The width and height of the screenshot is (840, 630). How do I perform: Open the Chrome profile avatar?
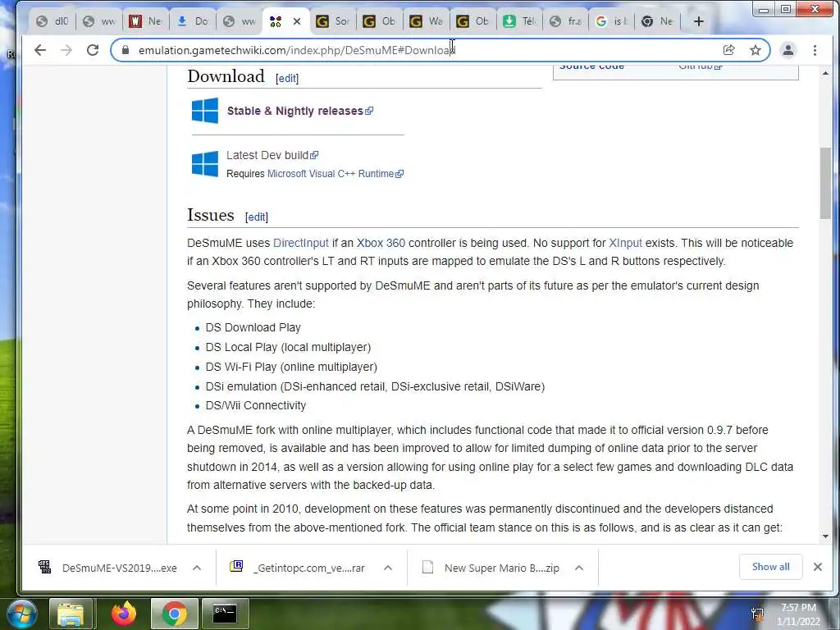click(x=788, y=50)
